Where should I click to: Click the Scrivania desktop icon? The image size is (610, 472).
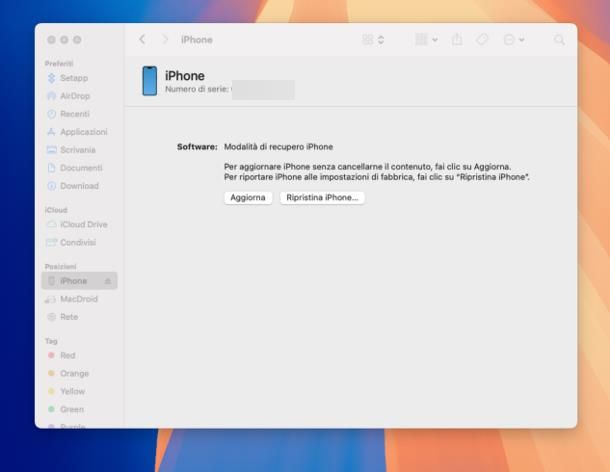click(51, 150)
